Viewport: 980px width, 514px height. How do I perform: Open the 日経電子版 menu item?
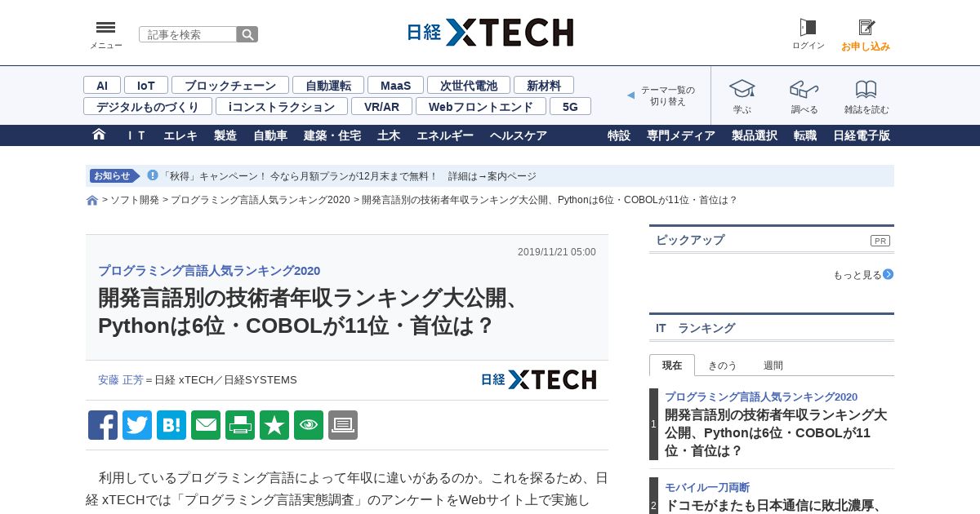(x=862, y=135)
